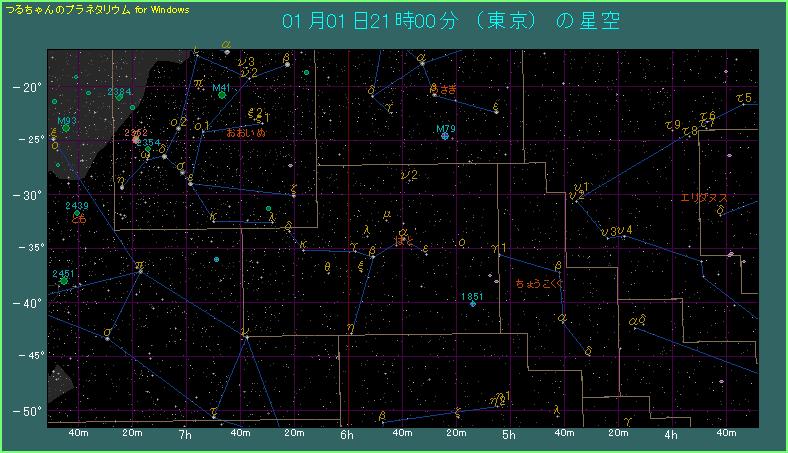Select the NGC 1851 cluster marker

pyautogui.click(x=473, y=303)
